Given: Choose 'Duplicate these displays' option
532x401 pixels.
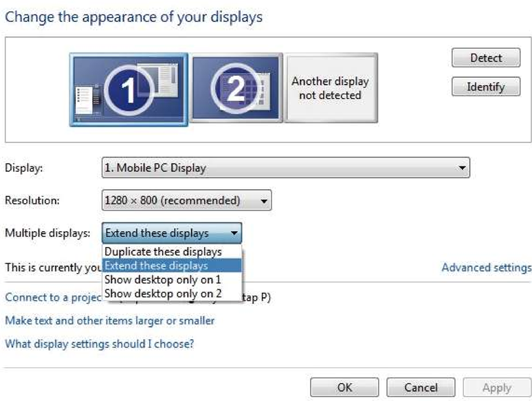Looking at the screenshot, I should [x=164, y=252].
